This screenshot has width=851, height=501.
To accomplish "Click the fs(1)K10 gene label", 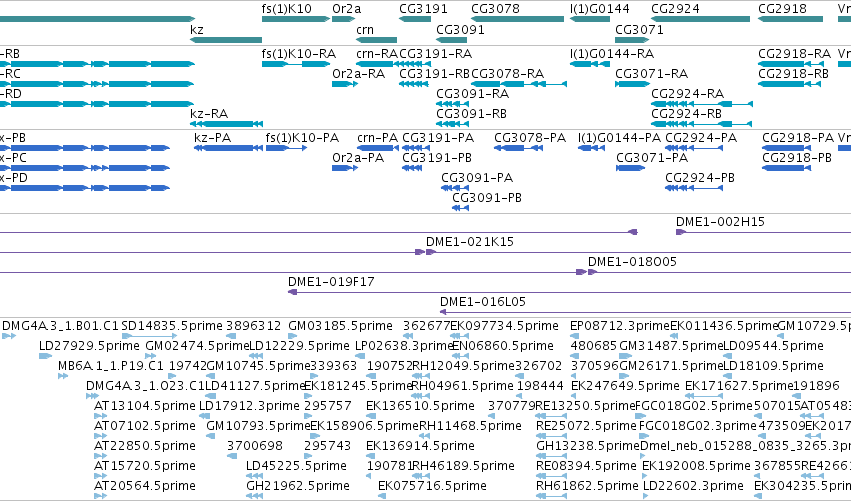I will 287,9.
